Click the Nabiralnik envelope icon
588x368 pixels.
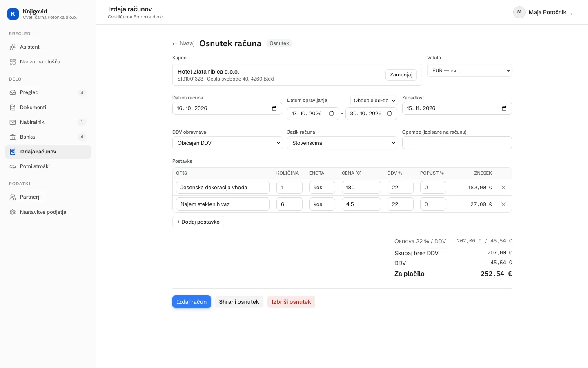tap(13, 122)
